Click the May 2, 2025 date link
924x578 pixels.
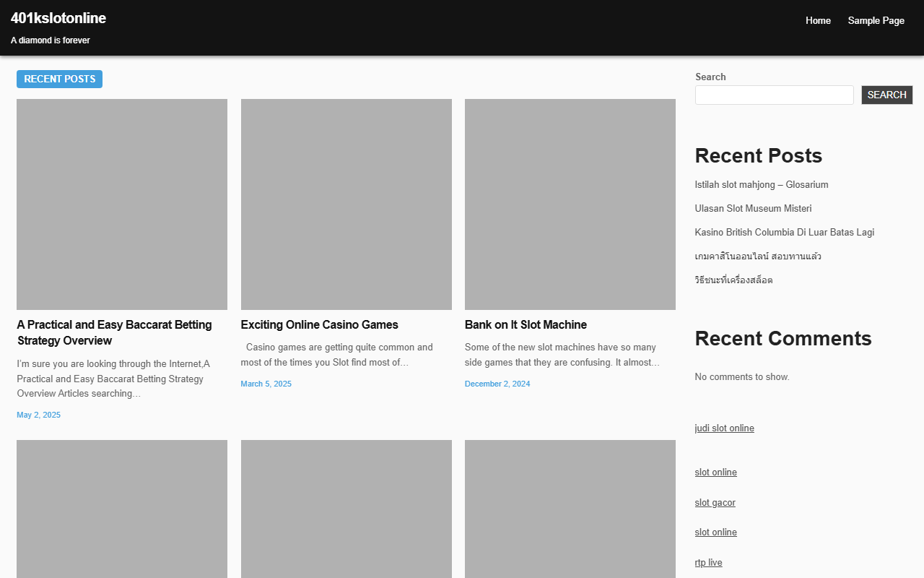39,415
